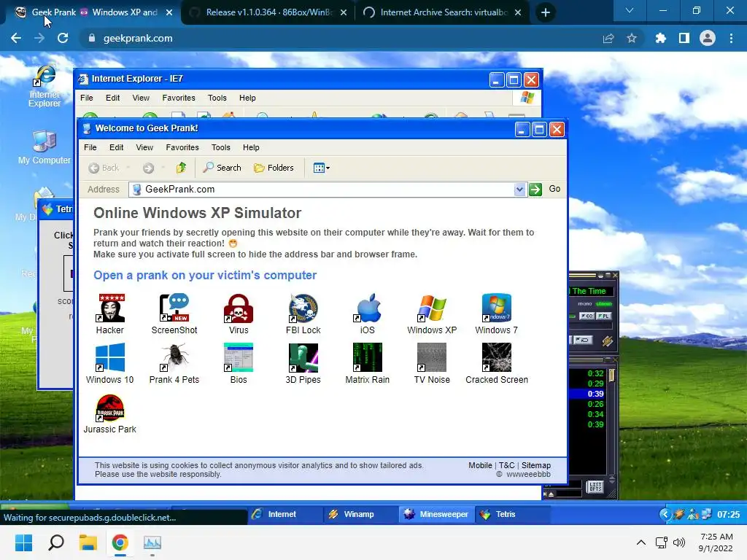The height and width of the screenshot is (560, 747).
Task: Open Chrome side panel icon
Action: click(684, 38)
